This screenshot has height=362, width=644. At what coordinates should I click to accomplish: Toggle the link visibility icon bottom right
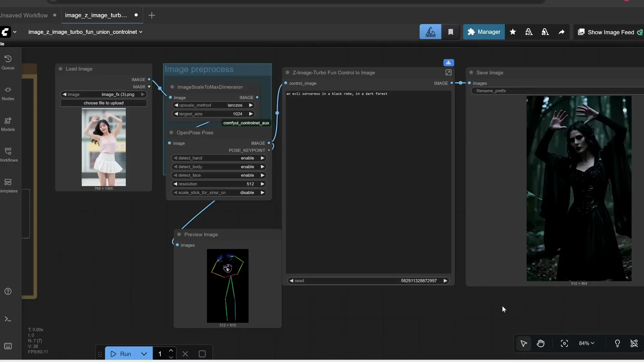point(635,344)
